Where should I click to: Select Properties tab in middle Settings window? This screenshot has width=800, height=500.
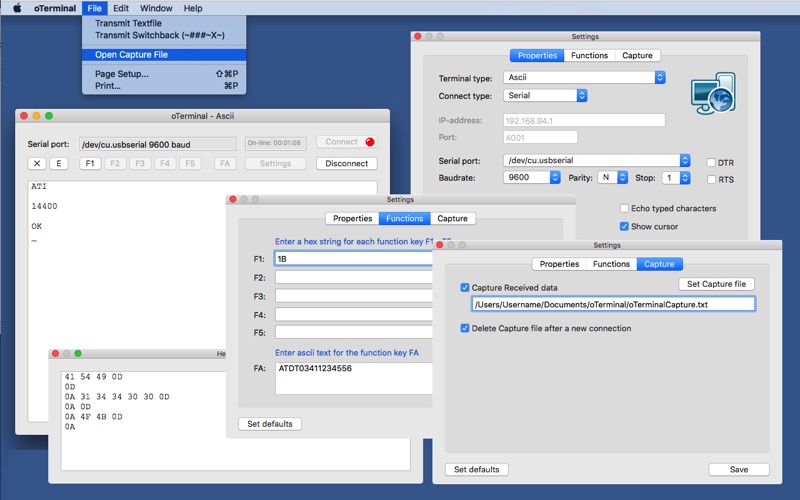tap(353, 218)
